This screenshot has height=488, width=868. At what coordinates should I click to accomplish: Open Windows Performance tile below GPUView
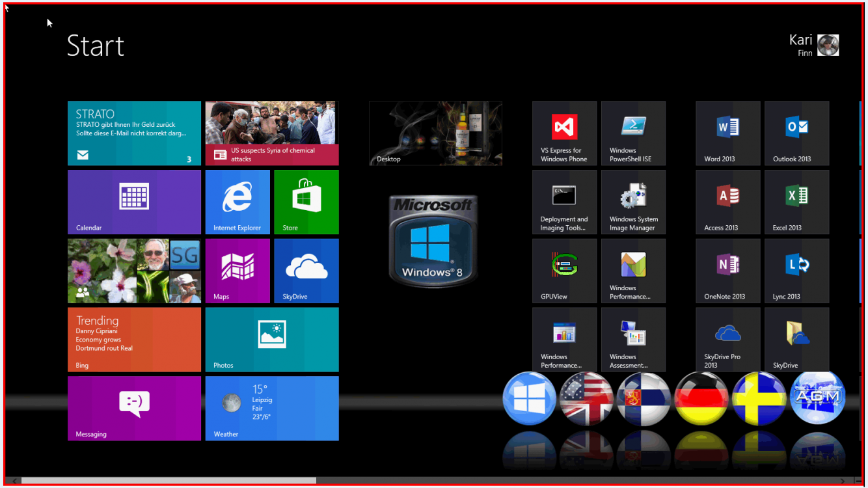coord(564,340)
